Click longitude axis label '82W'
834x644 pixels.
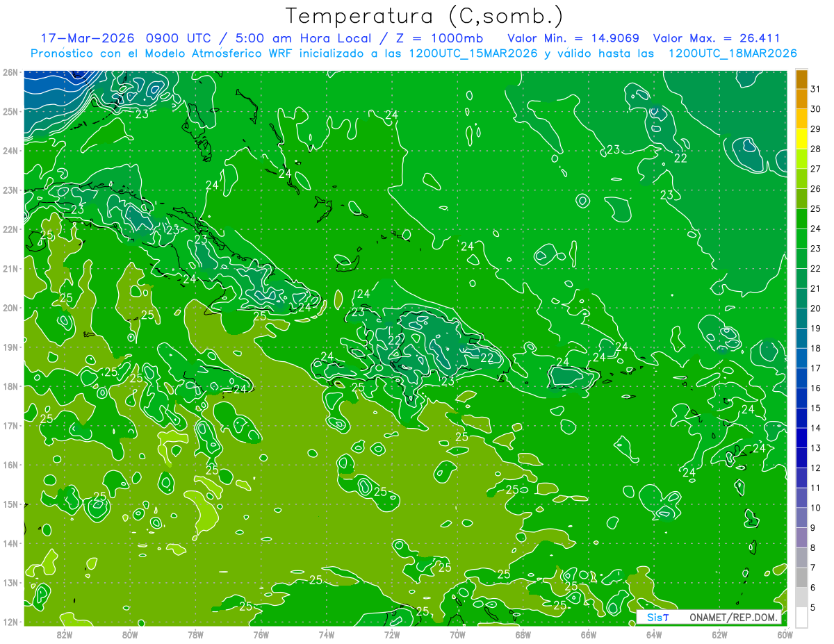65,634
